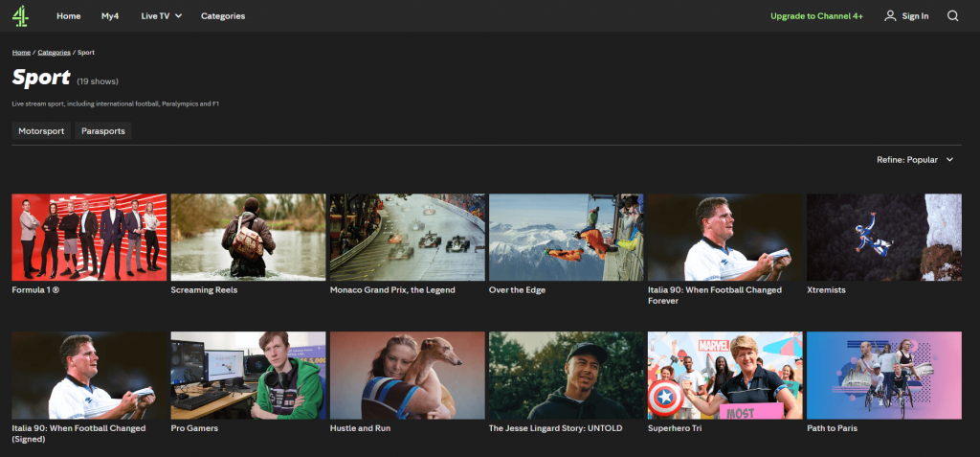Open the Path to Paris thumbnail
The width and height of the screenshot is (980, 457).
884,376
